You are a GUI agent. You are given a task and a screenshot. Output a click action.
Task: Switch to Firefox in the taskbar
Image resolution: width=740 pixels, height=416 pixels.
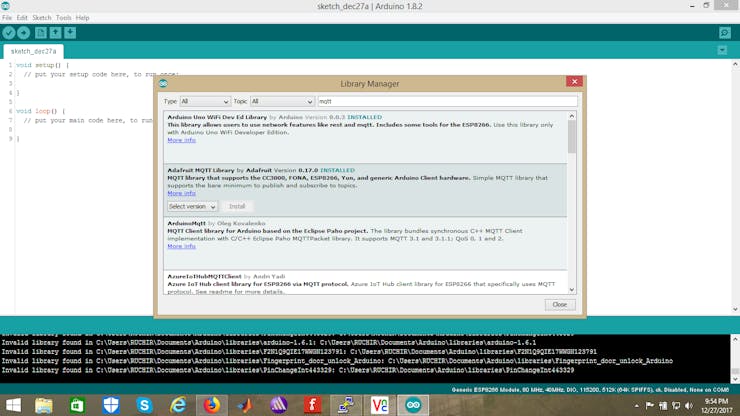tap(211, 405)
